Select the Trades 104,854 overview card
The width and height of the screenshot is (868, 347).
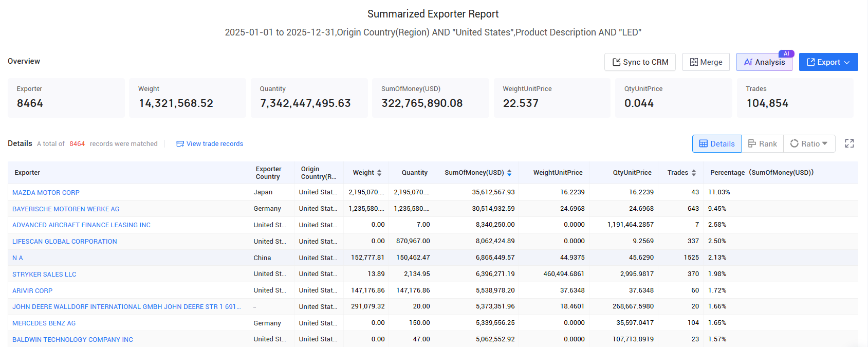coord(796,98)
